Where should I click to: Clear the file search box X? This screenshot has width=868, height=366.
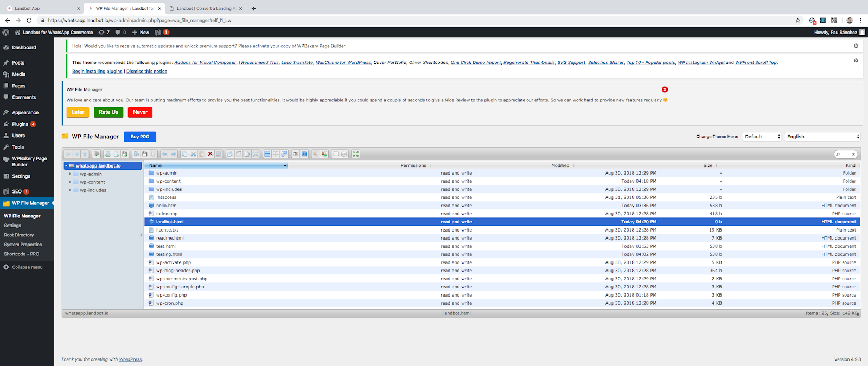tap(853, 154)
